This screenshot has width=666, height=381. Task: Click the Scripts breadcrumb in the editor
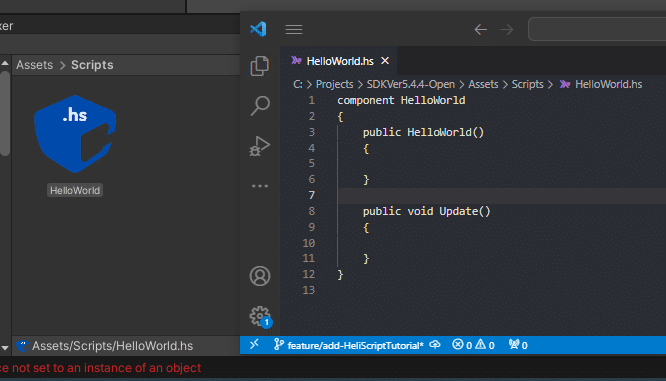coord(527,84)
